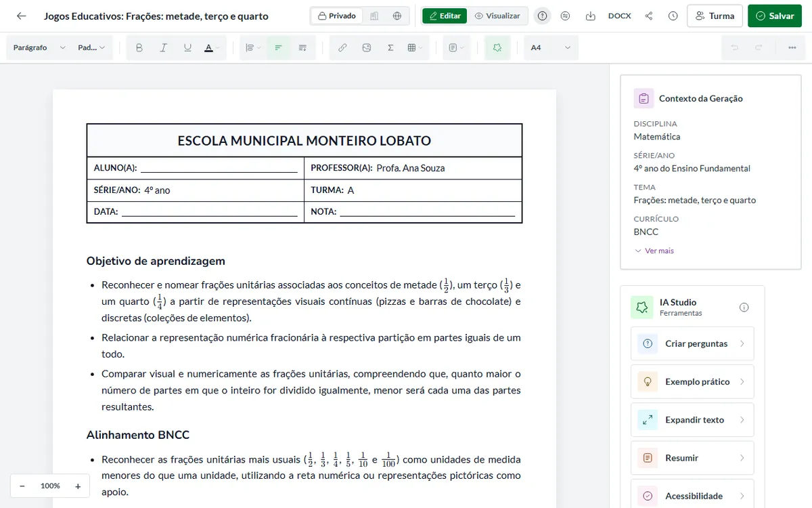812x508 pixels.
Task: Open the text color picker
Action: coord(212,47)
